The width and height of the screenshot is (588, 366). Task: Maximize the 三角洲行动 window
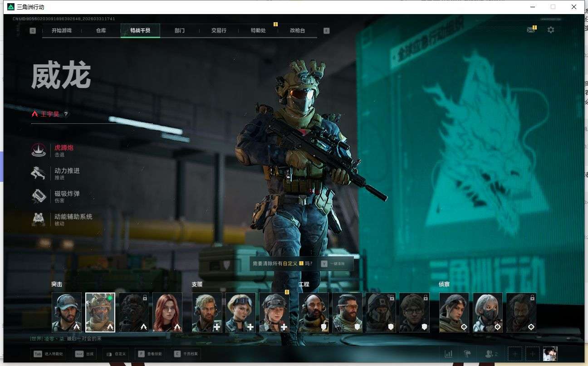pyautogui.click(x=553, y=7)
